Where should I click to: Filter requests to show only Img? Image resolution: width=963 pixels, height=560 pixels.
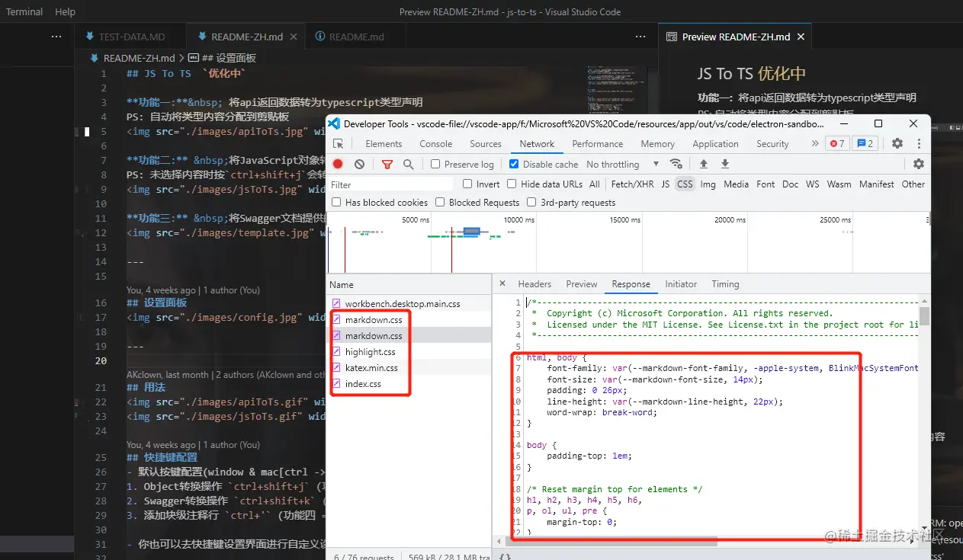click(x=708, y=184)
